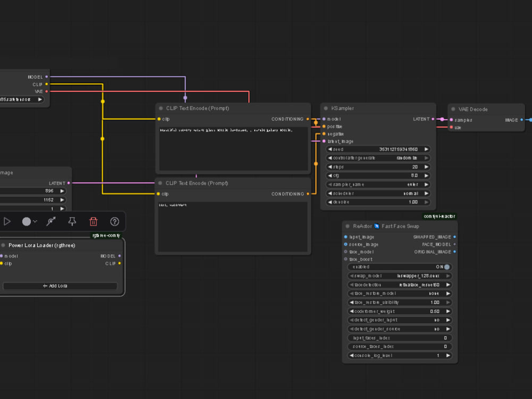532x399 pixels.
Task: Click ReActor input_image port
Action: coord(346,237)
